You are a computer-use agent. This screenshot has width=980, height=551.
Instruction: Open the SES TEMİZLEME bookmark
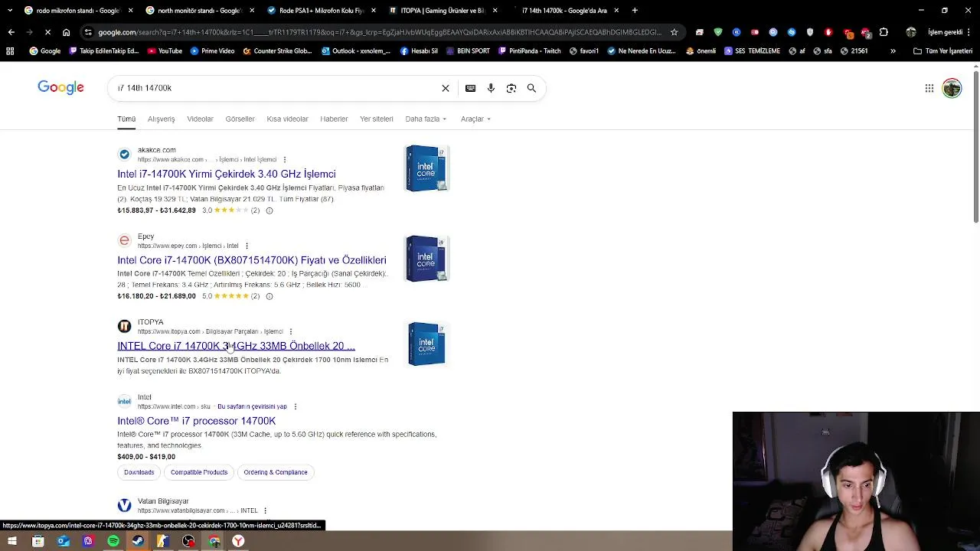coord(751,51)
